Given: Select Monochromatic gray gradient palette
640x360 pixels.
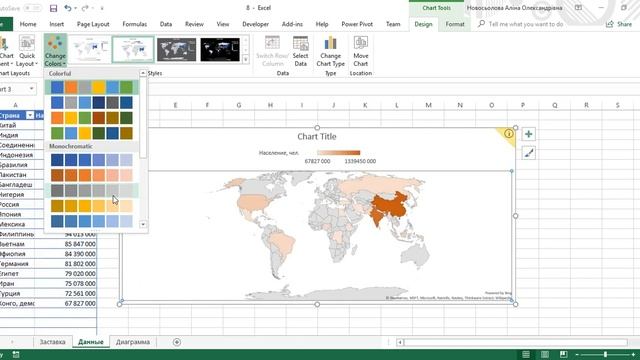Looking at the screenshot, I should (x=92, y=191).
